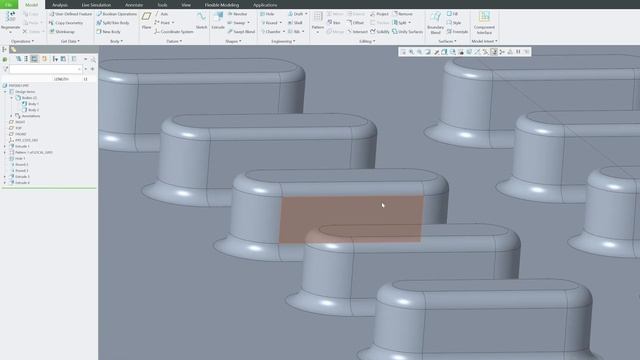Open the File menu
640x360 pixels.
pyautogui.click(x=8, y=4)
